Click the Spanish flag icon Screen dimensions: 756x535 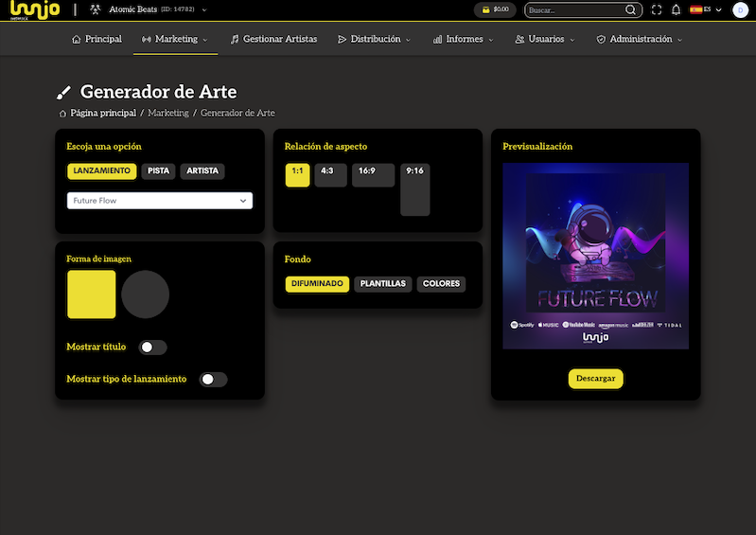click(x=695, y=9)
